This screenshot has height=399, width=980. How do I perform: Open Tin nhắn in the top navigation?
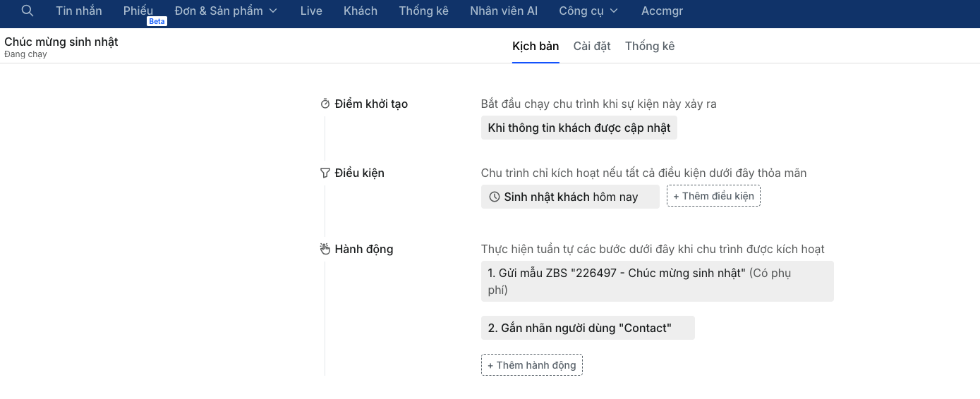click(x=79, y=11)
